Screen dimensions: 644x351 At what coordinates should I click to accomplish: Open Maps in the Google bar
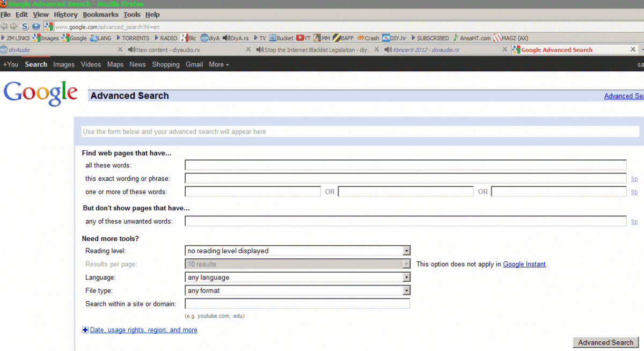[x=115, y=64]
